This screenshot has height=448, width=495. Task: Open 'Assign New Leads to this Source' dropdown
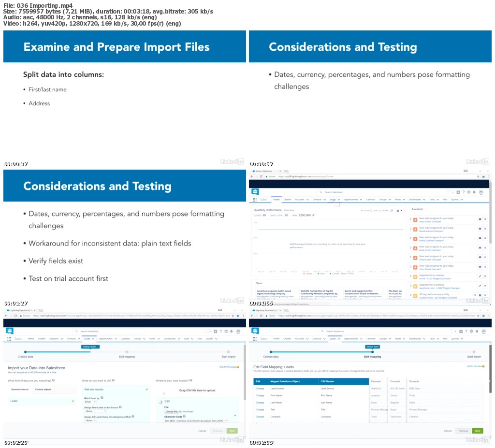pos(95,411)
